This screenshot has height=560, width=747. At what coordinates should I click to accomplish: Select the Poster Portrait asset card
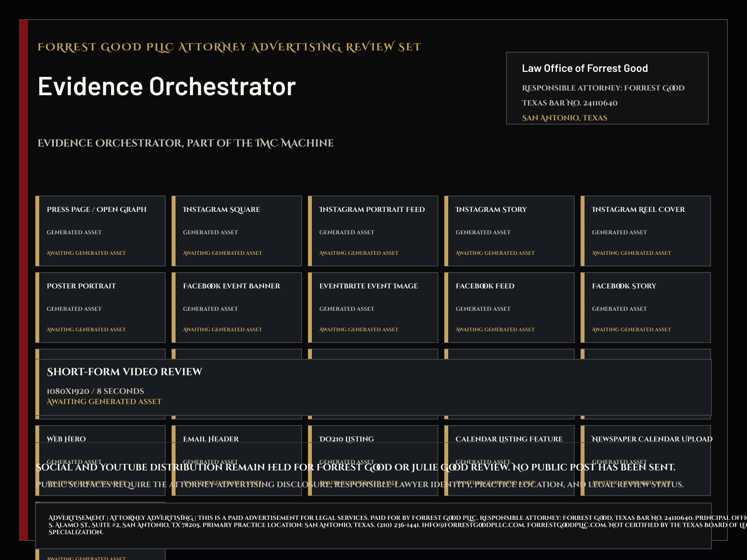click(100, 308)
